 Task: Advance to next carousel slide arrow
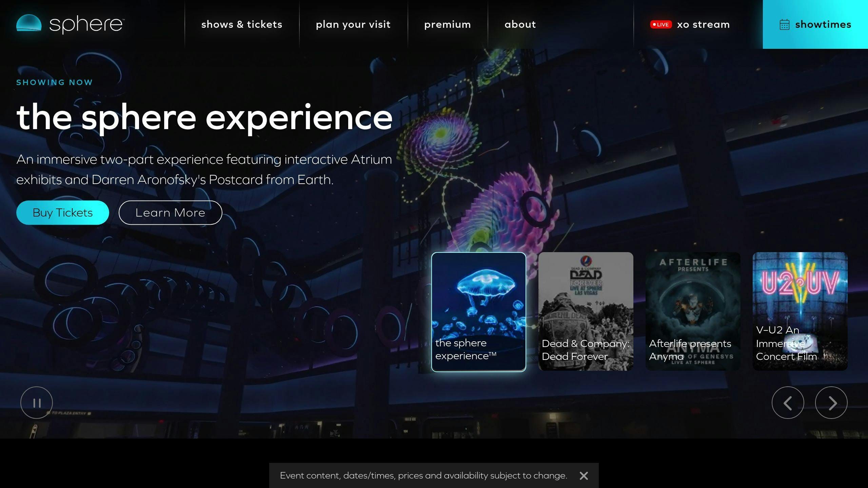pos(831,403)
